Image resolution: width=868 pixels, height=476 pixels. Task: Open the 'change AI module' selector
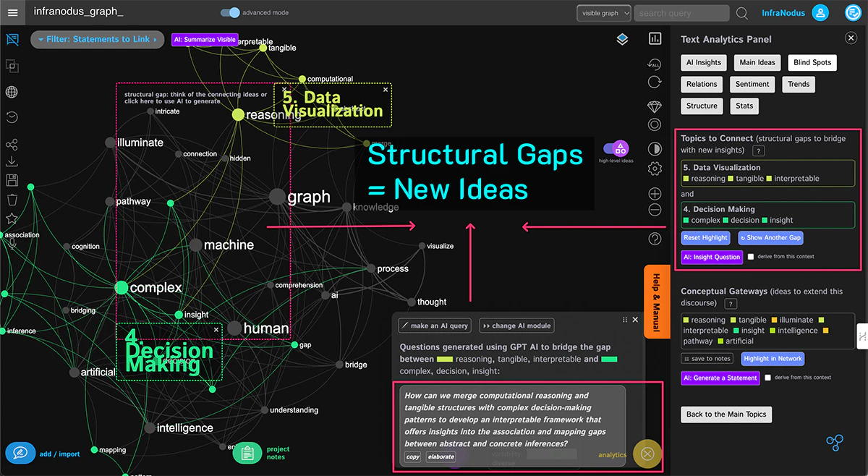tap(516, 326)
